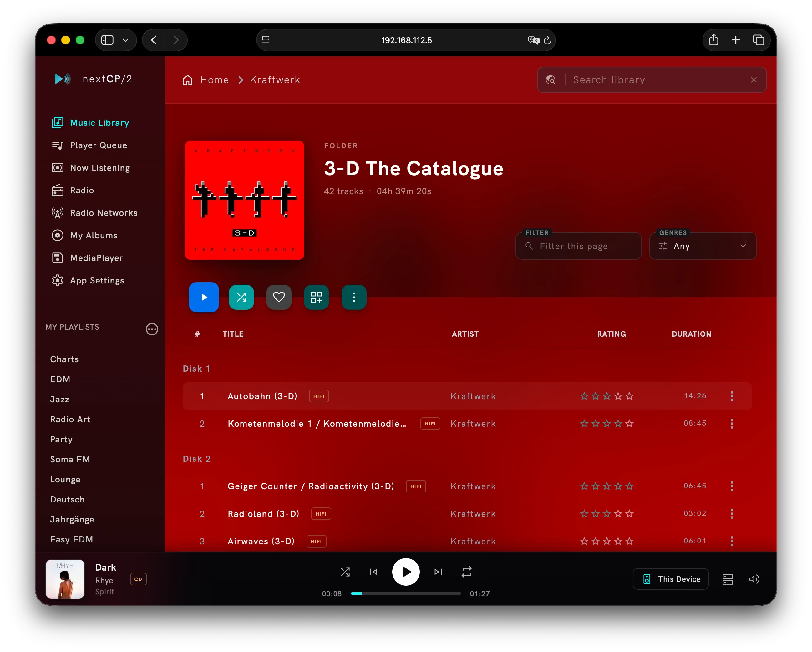This screenshot has height=652, width=812.
Task: Toggle shuffle in player bar
Action: [345, 572]
